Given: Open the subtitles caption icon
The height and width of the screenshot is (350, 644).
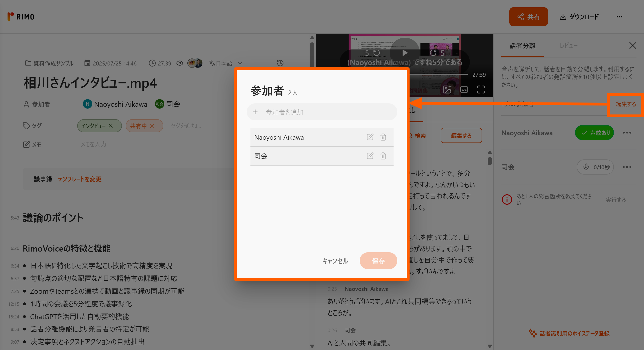Looking at the screenshot, I should 464,90.
